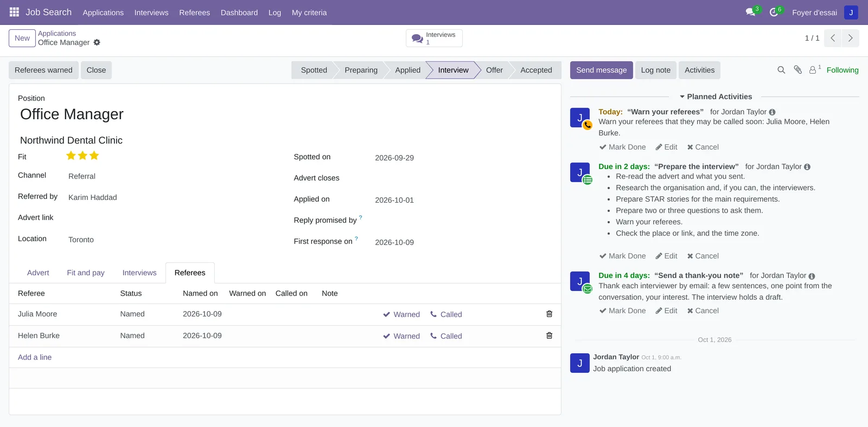
Task: Click the Log note button
Action: (656, 70)
